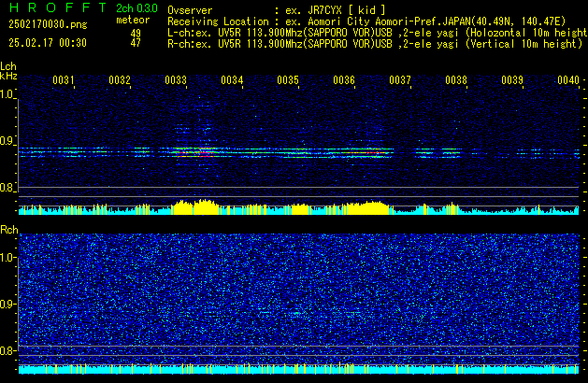Image resolution: width=588 pixels, height=383 pixels.
Task: Click time marker 0032
Action: [x=120, y=80]
